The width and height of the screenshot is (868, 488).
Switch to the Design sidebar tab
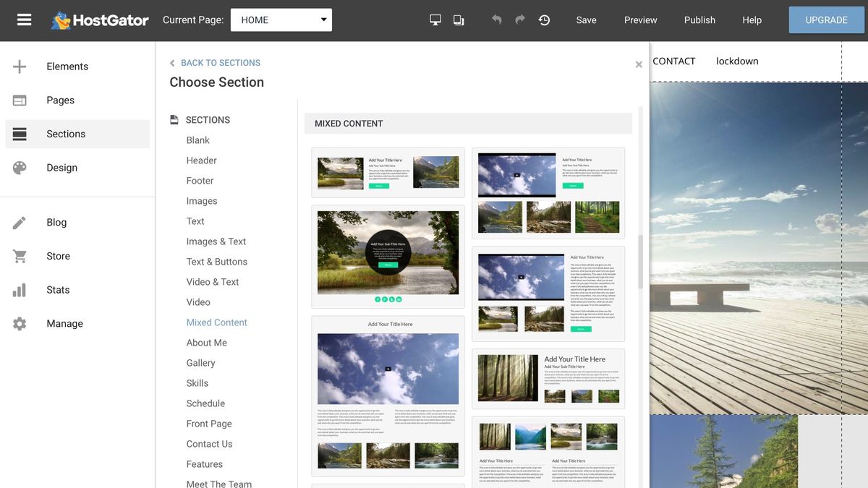coord(61,167)
